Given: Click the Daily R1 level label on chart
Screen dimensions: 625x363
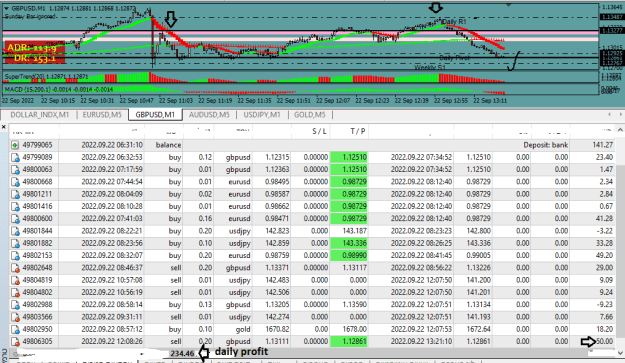Looking at the screenshot, I should pos(454,22).
